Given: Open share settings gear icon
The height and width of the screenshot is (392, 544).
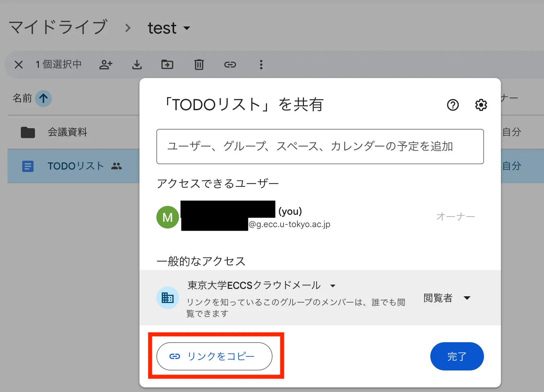Looking at the screenshot, I should coord(481,105).
